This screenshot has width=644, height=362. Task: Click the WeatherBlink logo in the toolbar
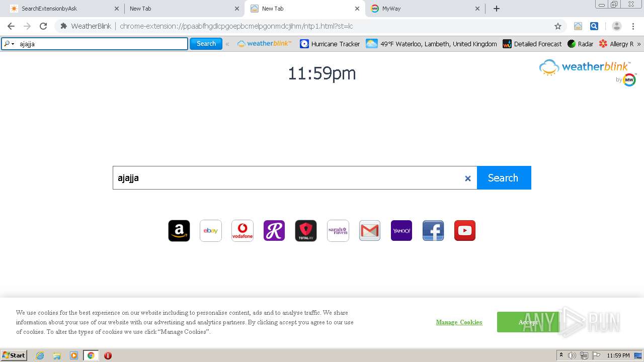[x=264, y=44]
